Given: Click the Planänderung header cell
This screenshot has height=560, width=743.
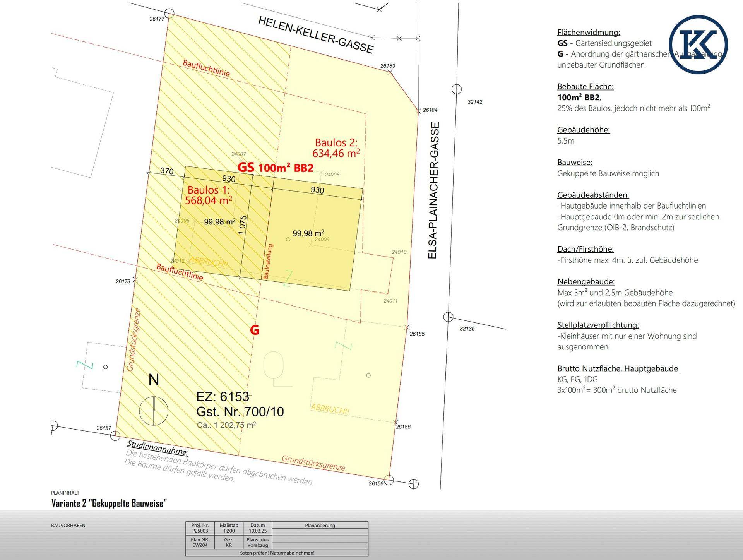Looking at the screenshot, I should coord(320,525).
